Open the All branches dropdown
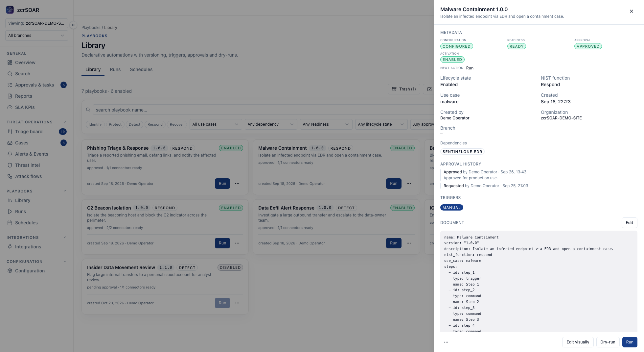 coord(36,36)
